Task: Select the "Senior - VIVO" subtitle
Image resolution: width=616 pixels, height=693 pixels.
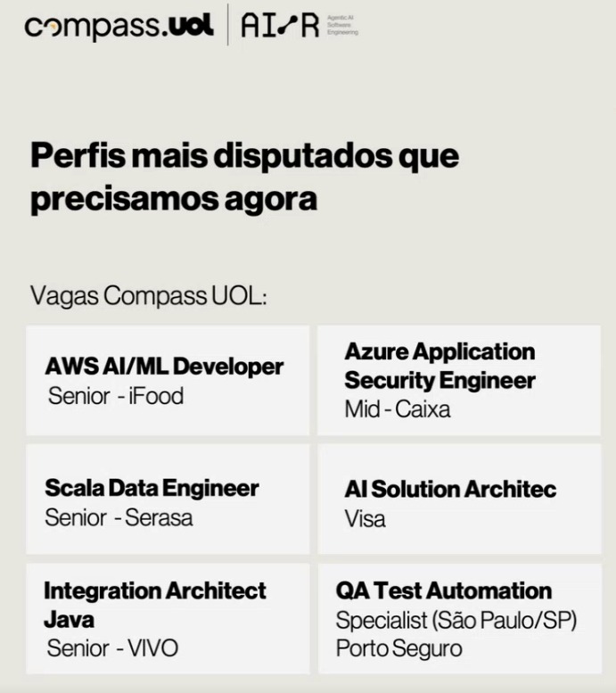Action: (x=112, y=648)
